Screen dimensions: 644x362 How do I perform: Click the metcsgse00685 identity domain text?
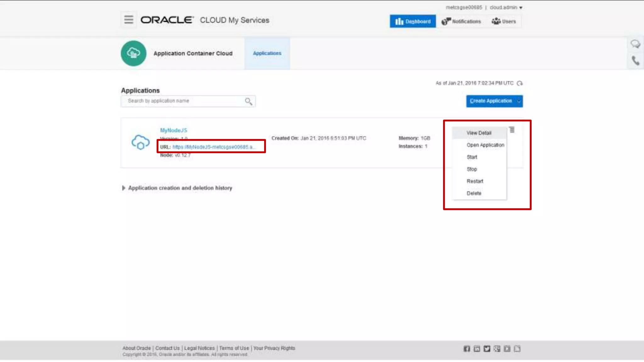[464, 8]
